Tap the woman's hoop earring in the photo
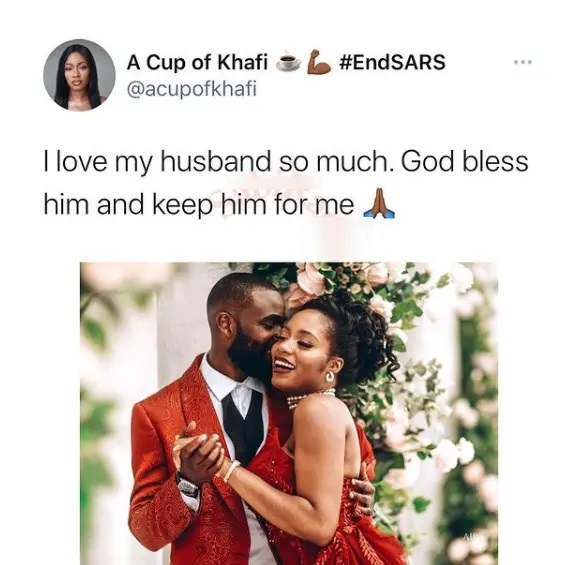The image size is (575, 565). 330,377
